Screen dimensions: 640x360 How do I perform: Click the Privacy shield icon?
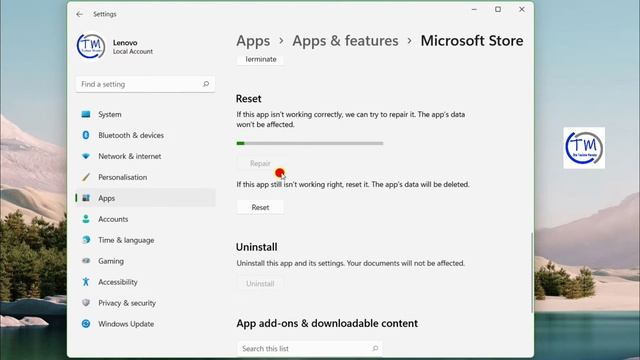coord(86,303)
